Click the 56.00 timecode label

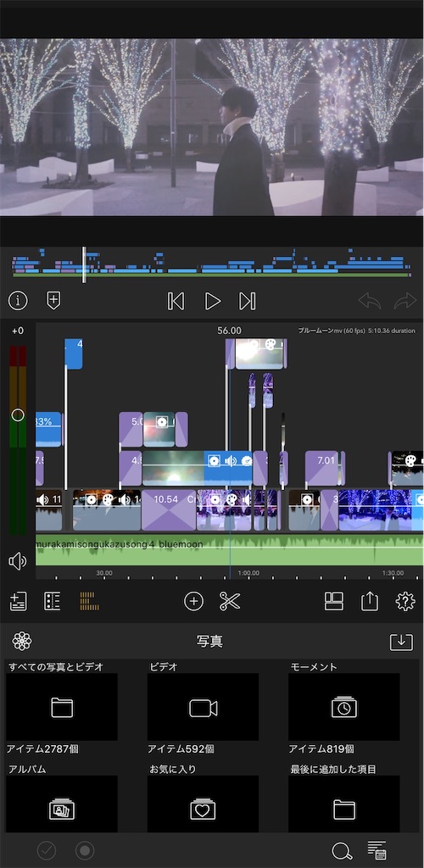click(x=229, y=331)
